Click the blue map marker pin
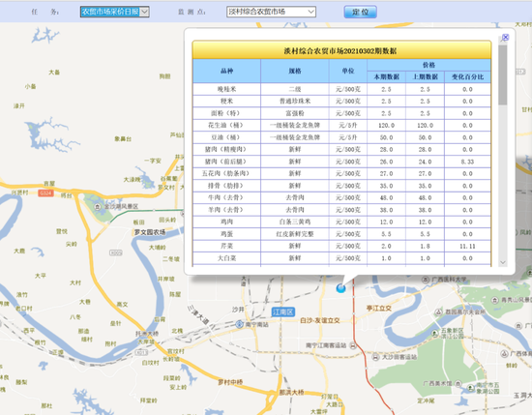The image size is (532, 415). [x=340, y=288]
